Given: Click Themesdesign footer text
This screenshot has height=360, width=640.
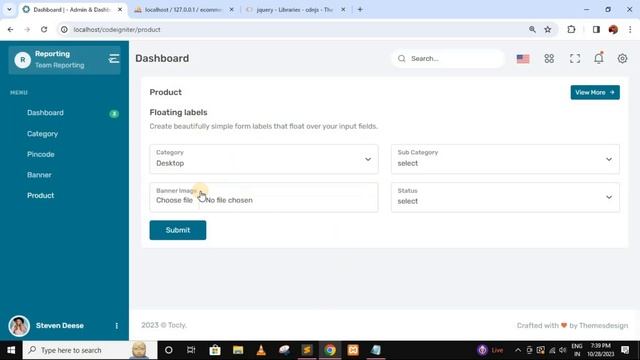Looking at the screenshot, I should [x=603, y=325].
